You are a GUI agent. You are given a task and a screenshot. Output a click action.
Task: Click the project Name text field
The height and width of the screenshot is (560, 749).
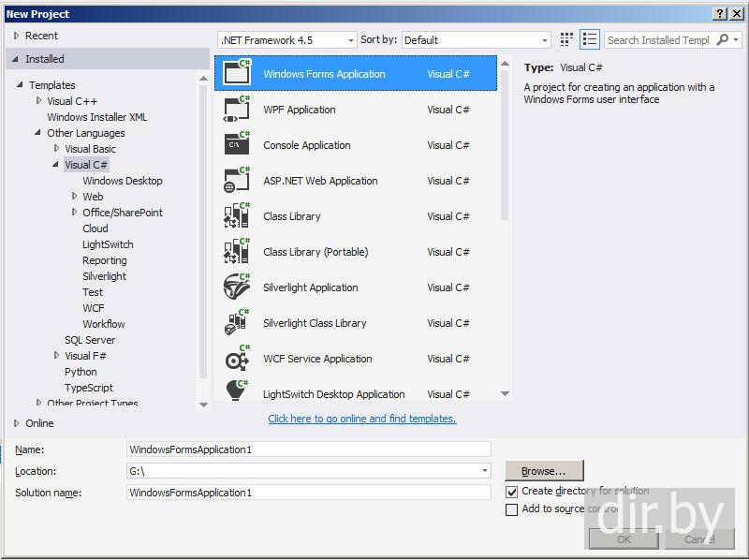click(x=308, y=449)
